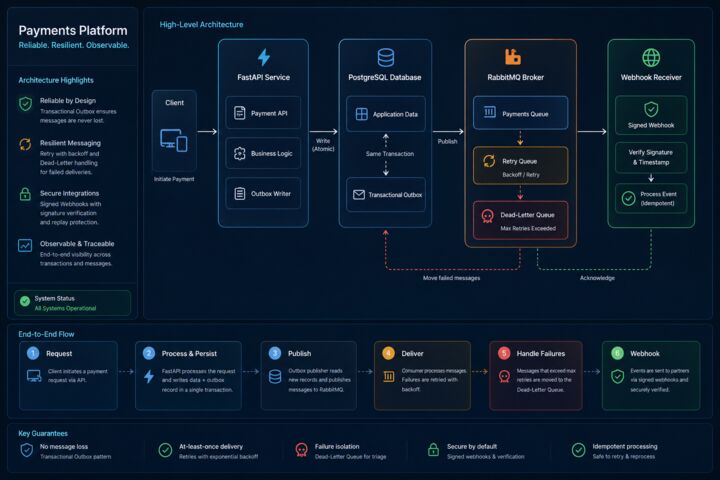Click the Observable & Traceable chart icon

(25, 245)
